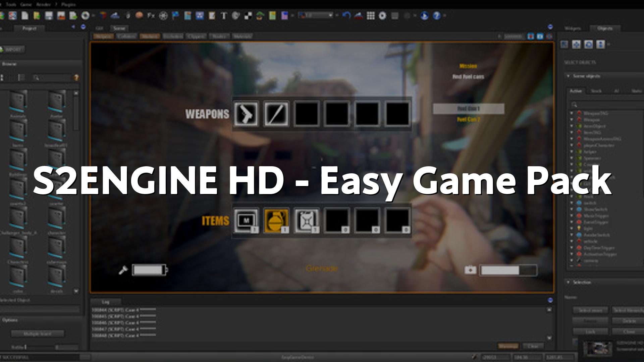Open the Game menu
Viewport: 644px width, 362px height.
coord(26,5)
